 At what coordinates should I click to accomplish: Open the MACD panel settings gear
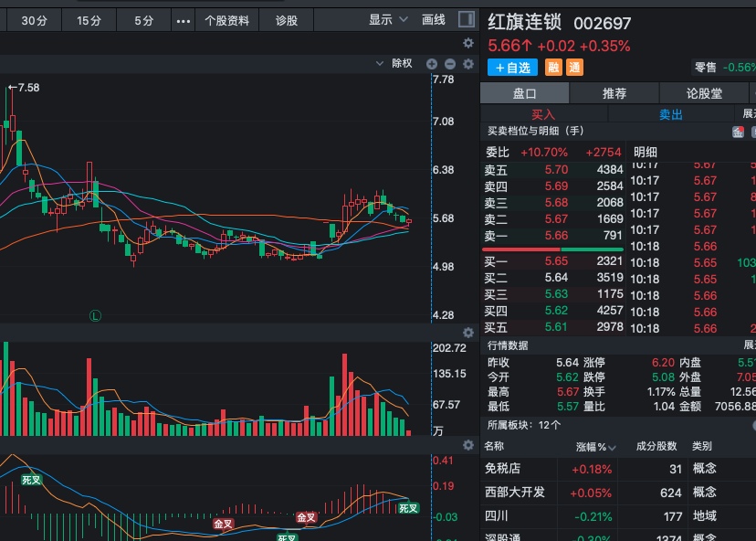pos(468,445)
